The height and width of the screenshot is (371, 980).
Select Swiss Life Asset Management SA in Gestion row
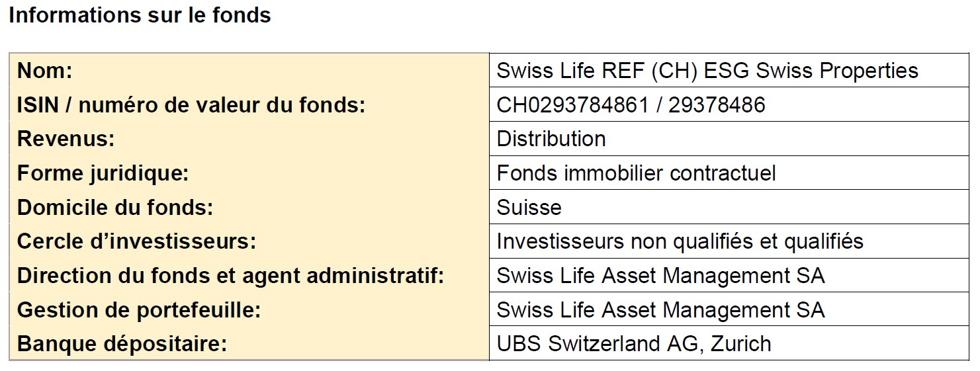tap(660, 310)
